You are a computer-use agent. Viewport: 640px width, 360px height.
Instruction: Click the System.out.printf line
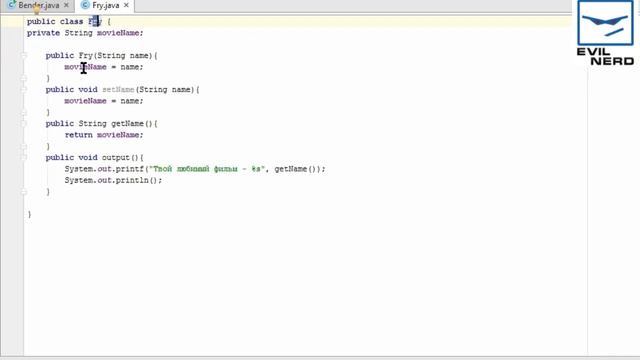(195, 169)
